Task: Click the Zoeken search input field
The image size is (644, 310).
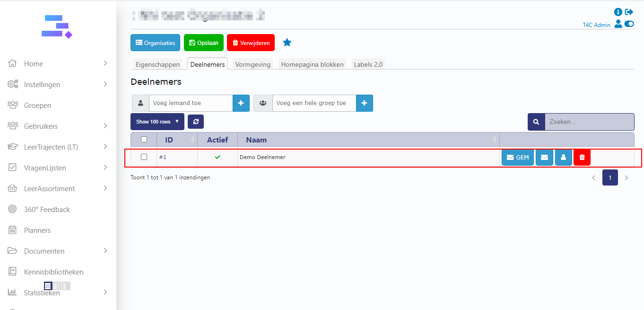Action: pyautogui.click(x=589, y=122)
